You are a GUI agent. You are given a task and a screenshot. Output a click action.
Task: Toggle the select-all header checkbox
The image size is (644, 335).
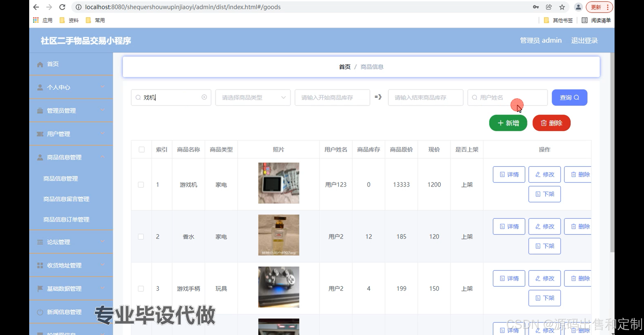(142, 150)
